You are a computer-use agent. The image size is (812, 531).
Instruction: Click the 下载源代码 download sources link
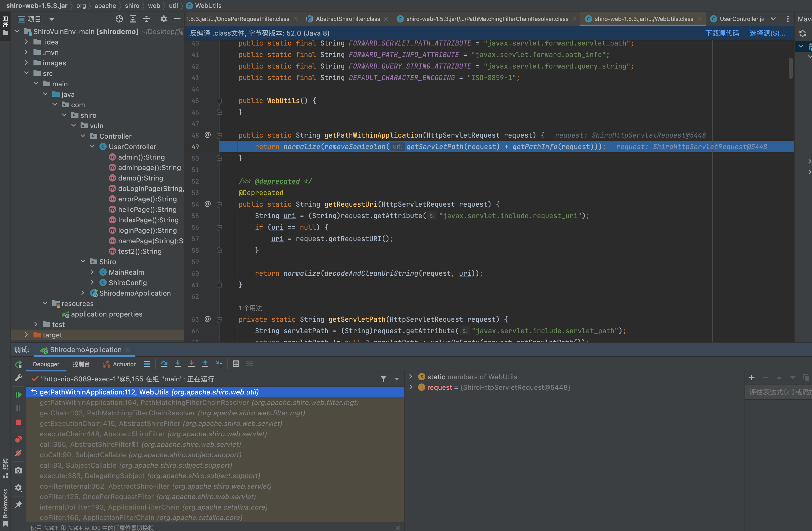coord(722,33)
